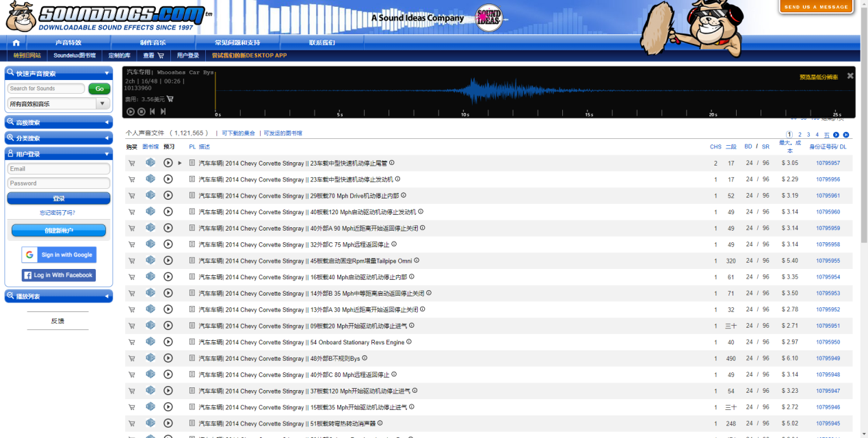
Task: Add 14外部B 35 Mph row to cart
Action: pyautogui.click(x=131, y=294)
